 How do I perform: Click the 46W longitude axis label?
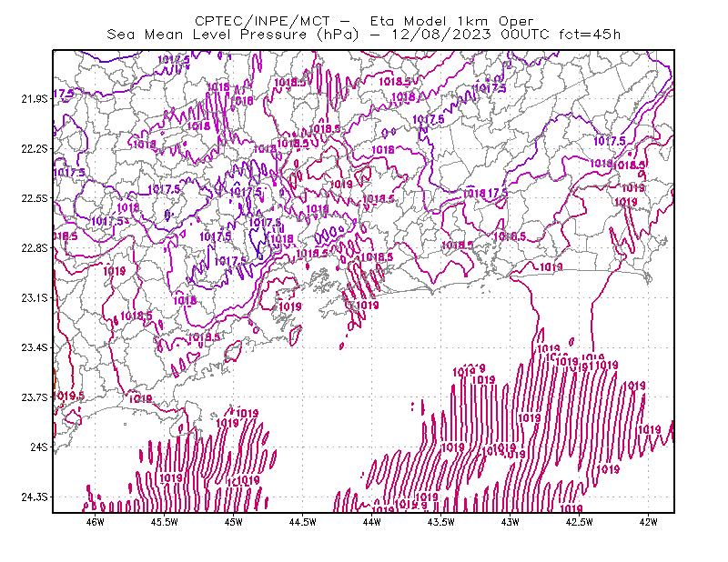coord(96,522)
